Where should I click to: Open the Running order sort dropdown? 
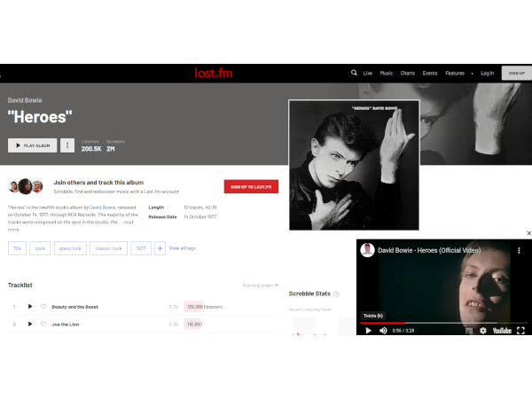click(260, 286)
